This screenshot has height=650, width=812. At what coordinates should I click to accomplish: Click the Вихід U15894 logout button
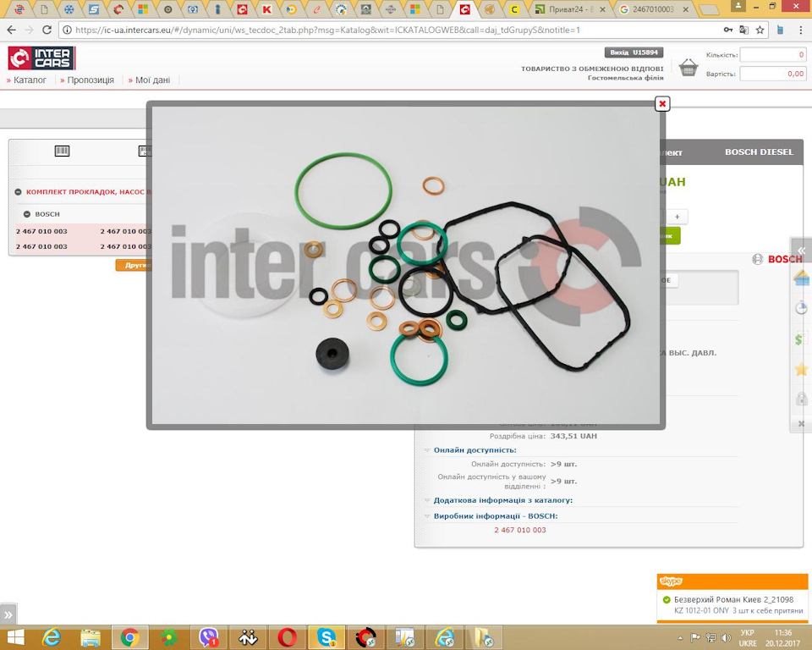point(634,52)
